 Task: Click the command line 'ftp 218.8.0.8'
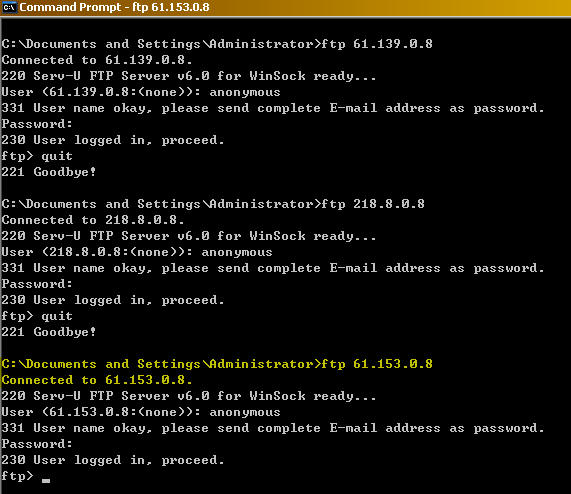point(373,204)
